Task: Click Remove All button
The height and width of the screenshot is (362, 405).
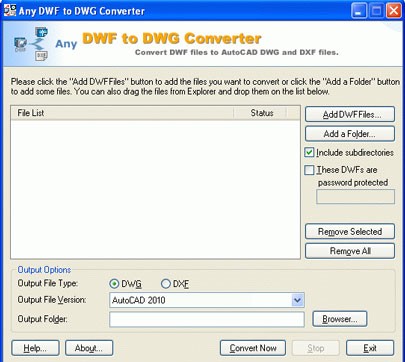Action: pyautogui.click(x=350, y=251)
